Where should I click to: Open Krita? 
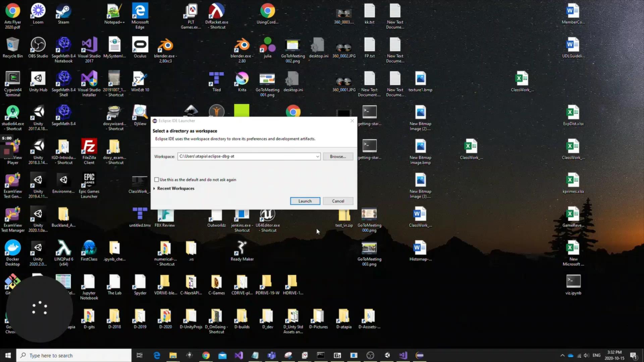click(241, 80)
